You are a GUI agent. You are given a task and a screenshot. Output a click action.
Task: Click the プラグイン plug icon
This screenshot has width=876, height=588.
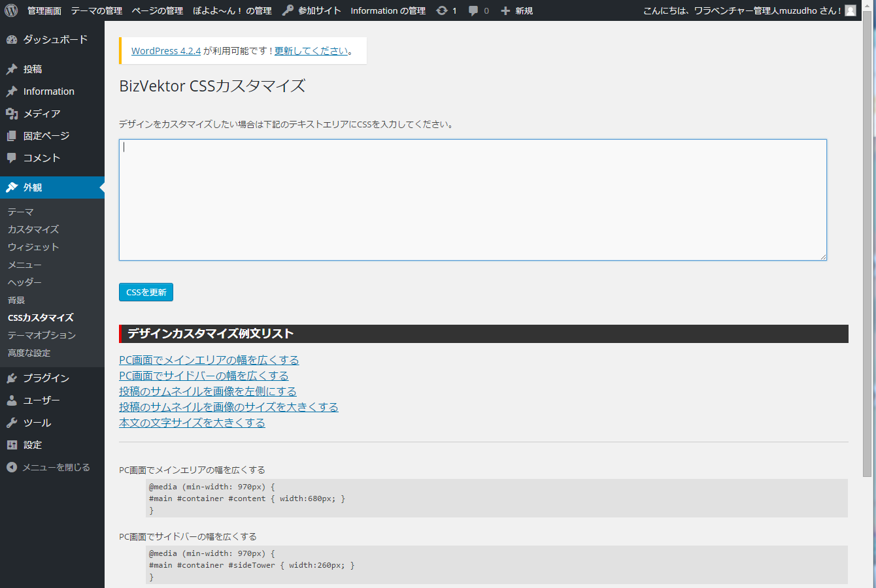pos(12,378)
